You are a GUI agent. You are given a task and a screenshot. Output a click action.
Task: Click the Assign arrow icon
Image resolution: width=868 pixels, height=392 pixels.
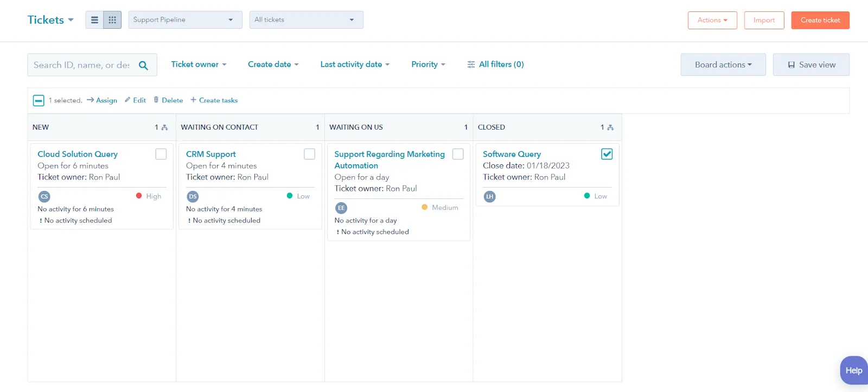pos(91,100)
